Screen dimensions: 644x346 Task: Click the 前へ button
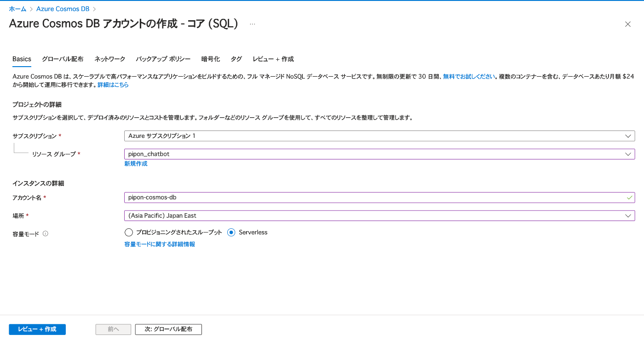tap(113, 329)
